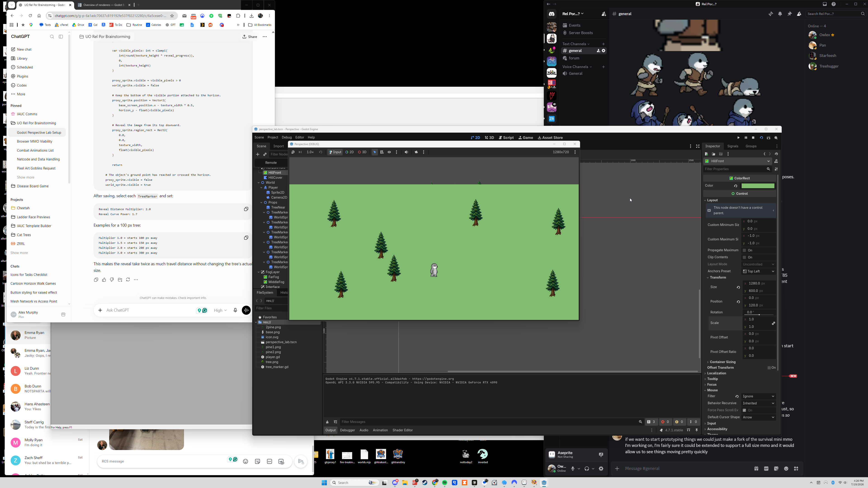The height and width of the screenshot is (488, 868).
Task: Click the Share button in ChatGPT
Action: (x=250, y=37)
